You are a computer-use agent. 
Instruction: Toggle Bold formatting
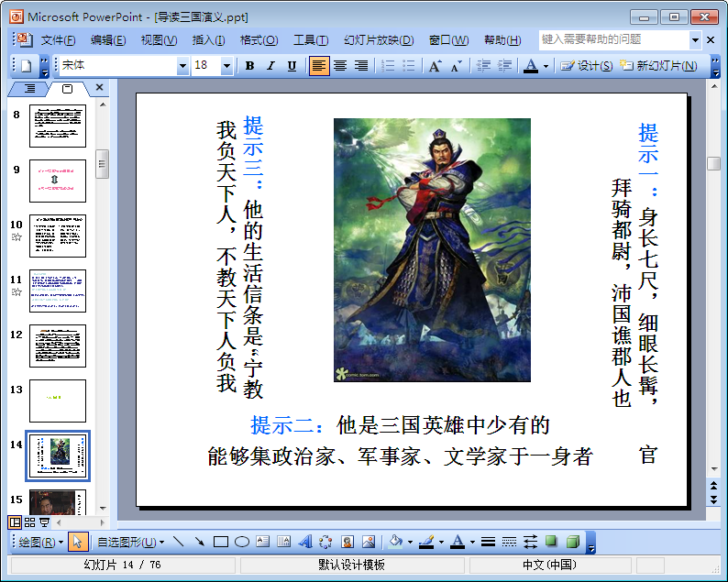pos(249,66)
